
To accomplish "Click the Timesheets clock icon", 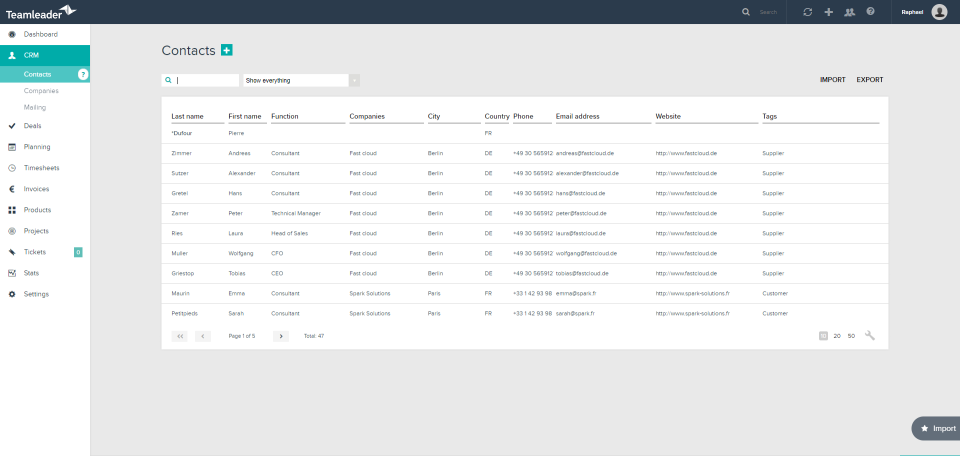I will [x=12, y=168].
